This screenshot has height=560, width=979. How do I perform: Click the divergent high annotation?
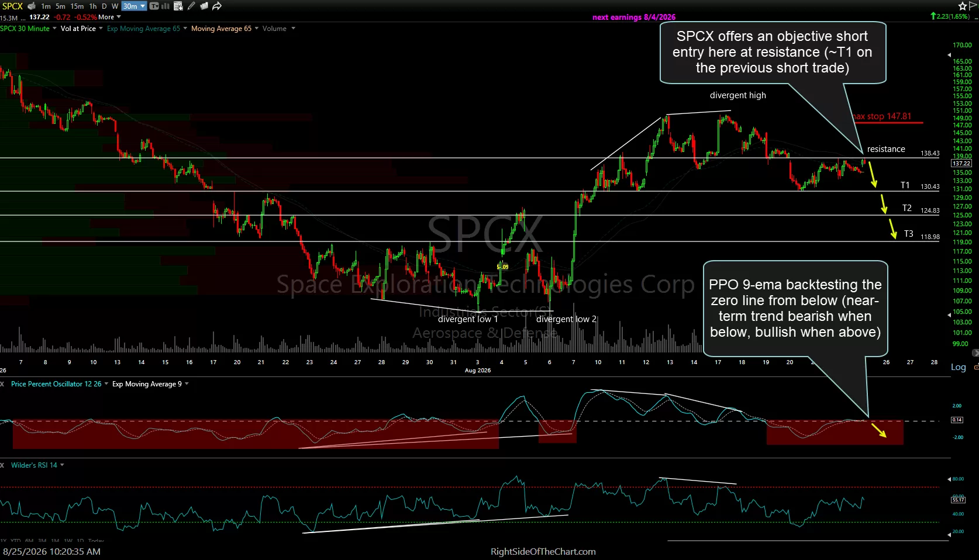coord(737,95)
